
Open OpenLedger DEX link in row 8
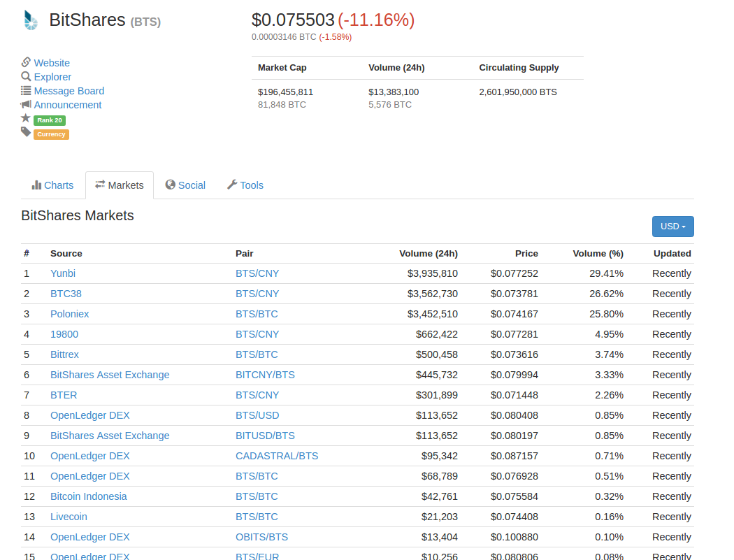[90, 415]
